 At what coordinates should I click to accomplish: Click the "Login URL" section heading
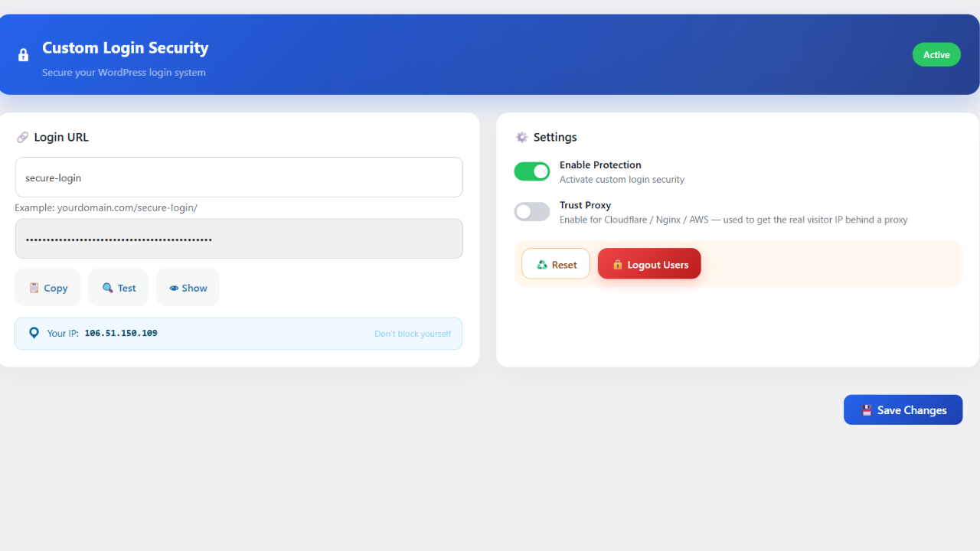(x=61, y=138)
